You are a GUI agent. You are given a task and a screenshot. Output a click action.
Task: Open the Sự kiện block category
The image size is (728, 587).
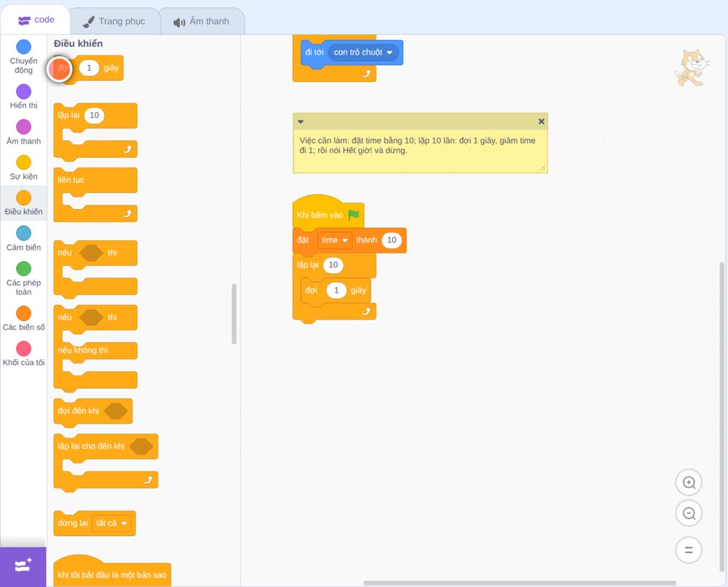point(23,168)
